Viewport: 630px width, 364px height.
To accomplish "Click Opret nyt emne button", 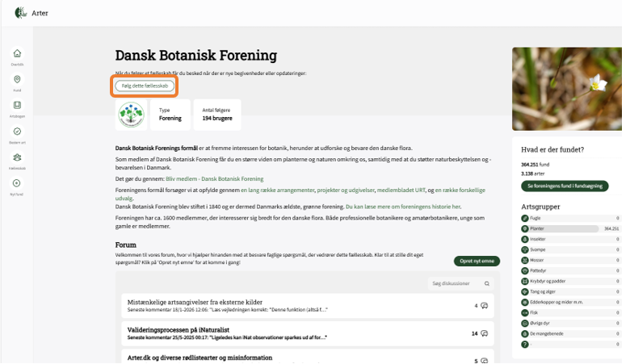I will [477, 261].
